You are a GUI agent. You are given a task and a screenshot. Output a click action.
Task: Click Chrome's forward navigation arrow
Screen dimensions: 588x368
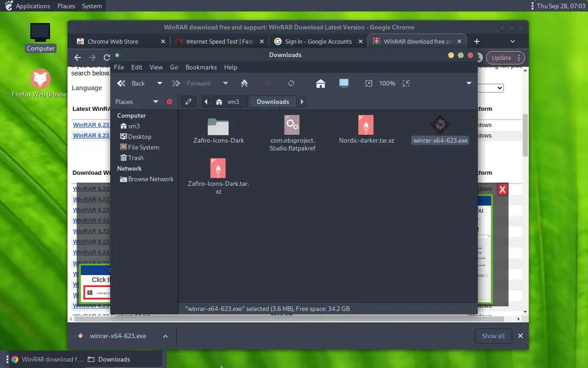tap(92, 57)
